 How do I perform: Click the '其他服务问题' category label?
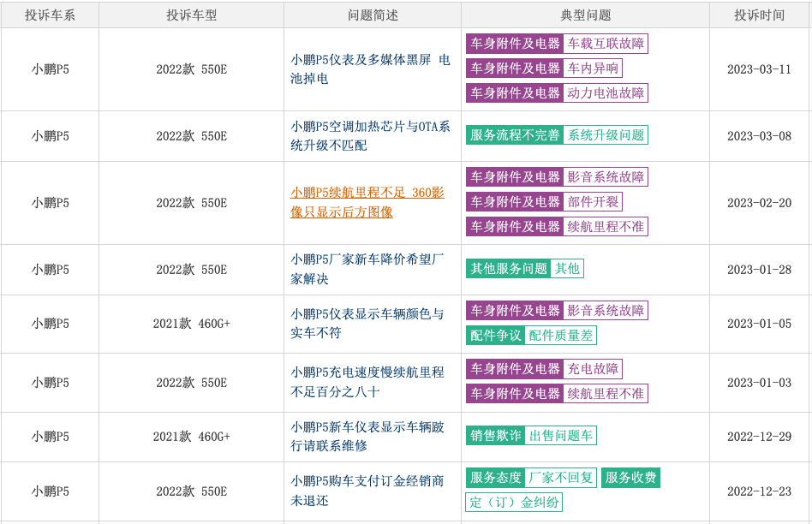(x=509, y=269)
